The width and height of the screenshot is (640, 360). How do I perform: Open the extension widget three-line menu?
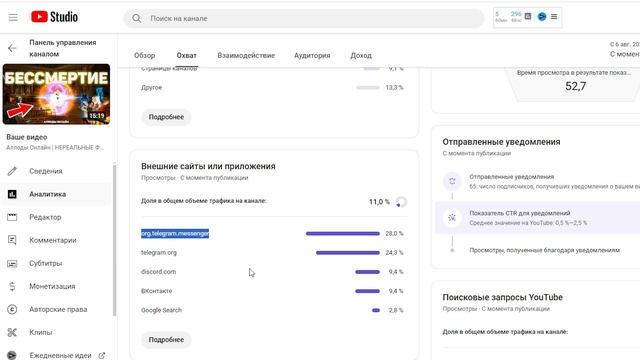point(554,16)
